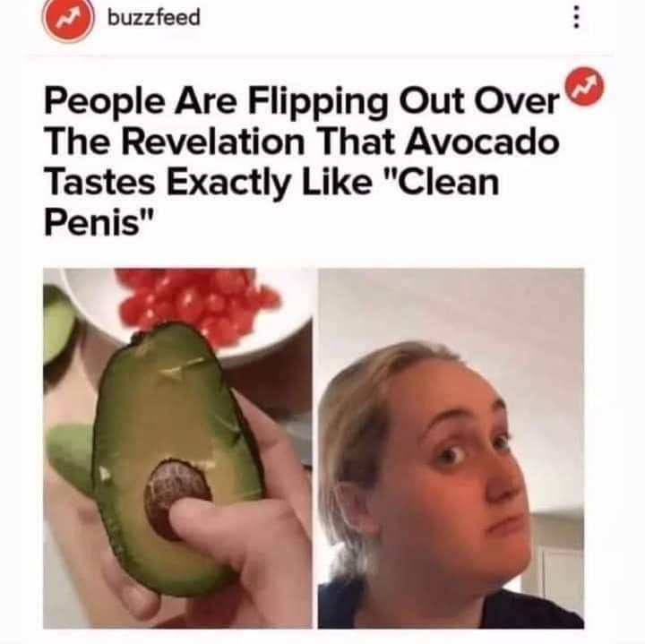The width and height of the screenshot is (645, 644).
Task: Click the word "Revelation" in the title
Action: pos(212,142)
